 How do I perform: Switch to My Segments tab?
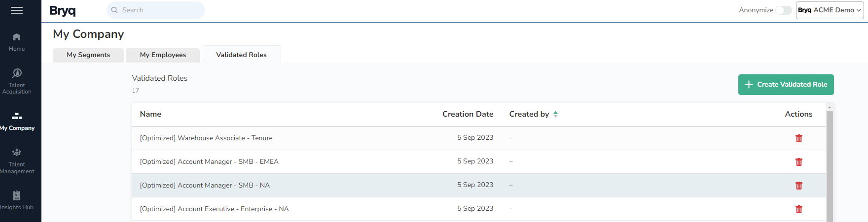[x=88, y=55]
